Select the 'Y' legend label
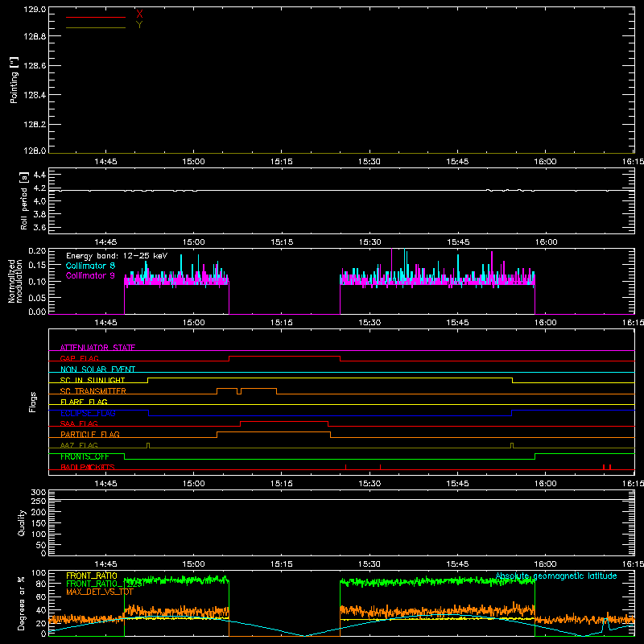 coord(139,25)
